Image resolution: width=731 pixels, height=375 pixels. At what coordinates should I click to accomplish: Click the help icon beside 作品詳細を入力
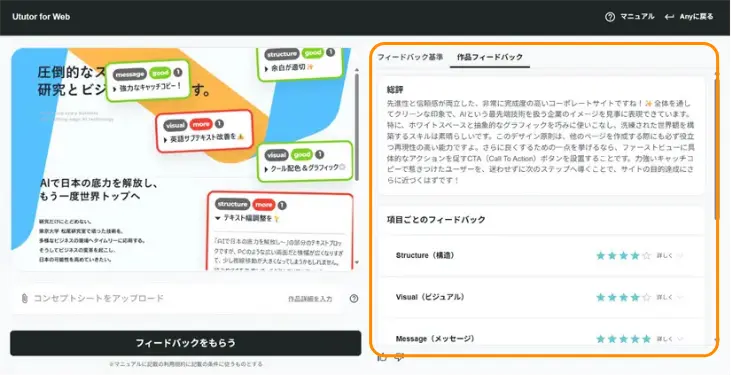point(354,299)
